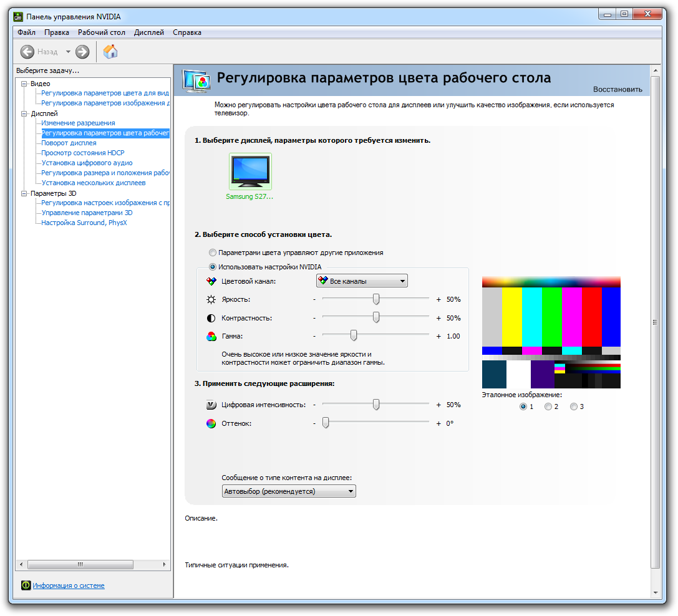Screen dimensions: 678x616
Task: Open the 'Автовыбор (рекомендуется)' content type dropdown
Action: pyautogui.click(x=289, y=491)
